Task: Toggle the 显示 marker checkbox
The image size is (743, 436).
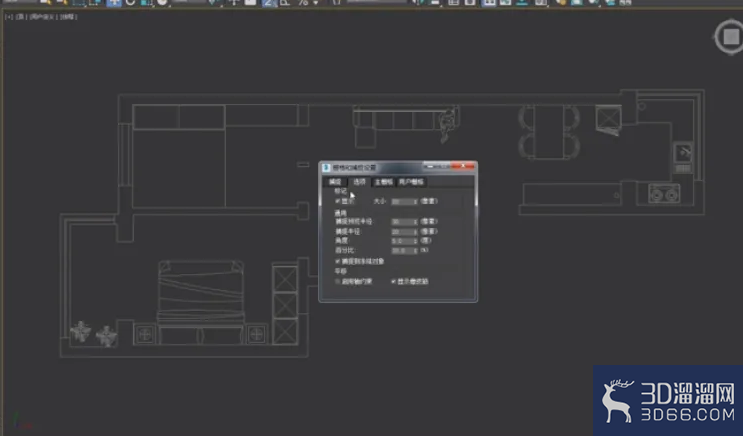Action: pos(337,201)
